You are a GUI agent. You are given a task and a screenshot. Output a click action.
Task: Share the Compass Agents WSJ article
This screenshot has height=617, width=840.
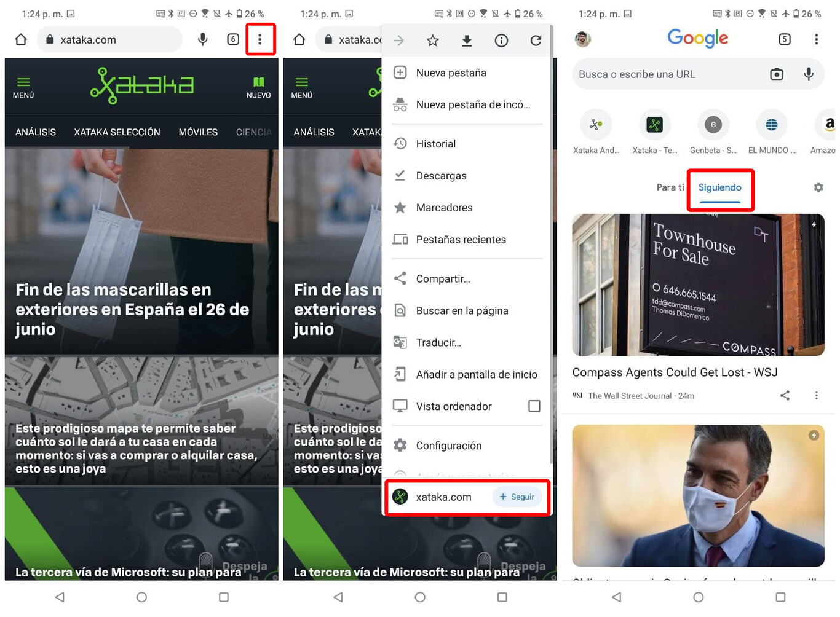click(785, 395)
